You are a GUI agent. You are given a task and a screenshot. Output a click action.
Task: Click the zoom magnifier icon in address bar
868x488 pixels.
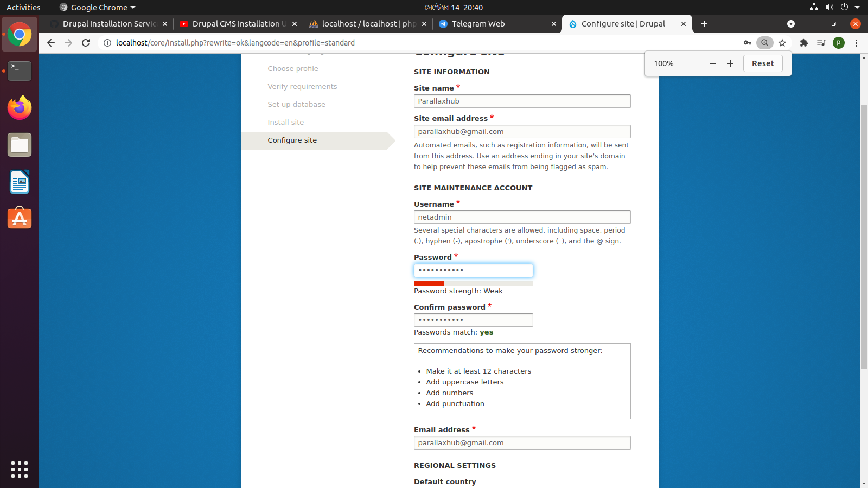pos(765,43)
